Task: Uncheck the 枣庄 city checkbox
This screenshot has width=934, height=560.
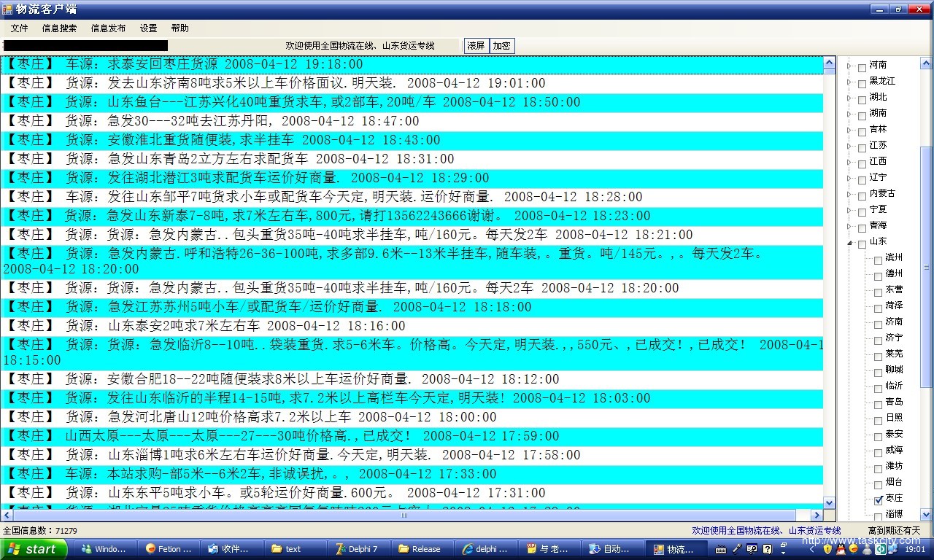Action: [879, 500]
